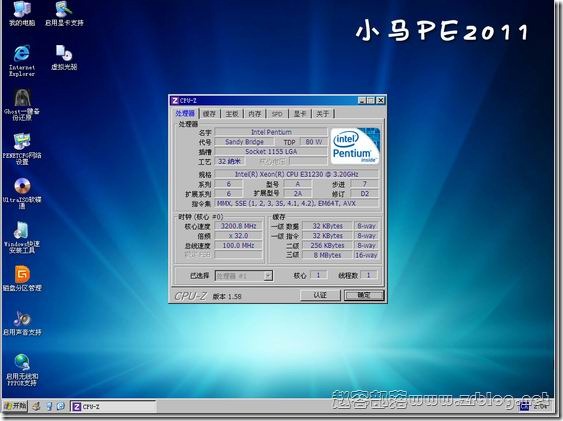
Task: Launch Internet Explorer from the desktop
Action: tap(22, 60)
